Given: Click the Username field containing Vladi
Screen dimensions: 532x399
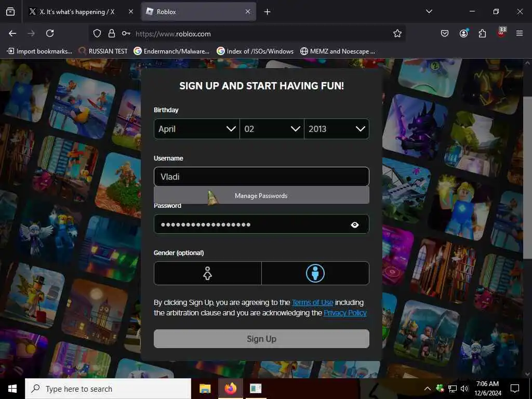Looking at the screenshot, I should click(261, 177).
